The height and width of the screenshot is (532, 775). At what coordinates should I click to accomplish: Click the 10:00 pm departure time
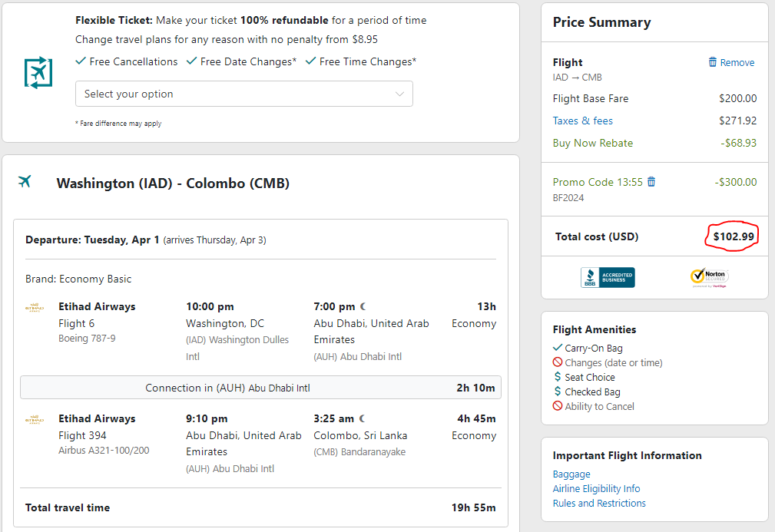tap(210, 307)
